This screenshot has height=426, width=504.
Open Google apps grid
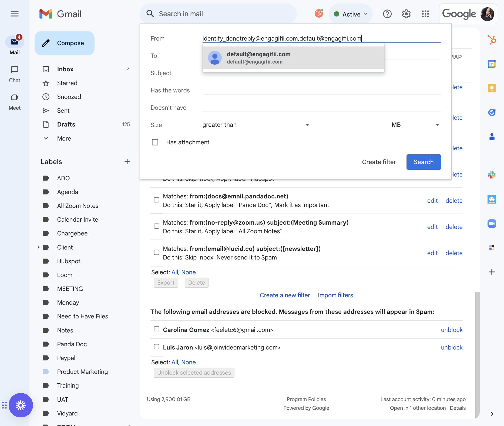pyautogui.click(x=425, y=14)
